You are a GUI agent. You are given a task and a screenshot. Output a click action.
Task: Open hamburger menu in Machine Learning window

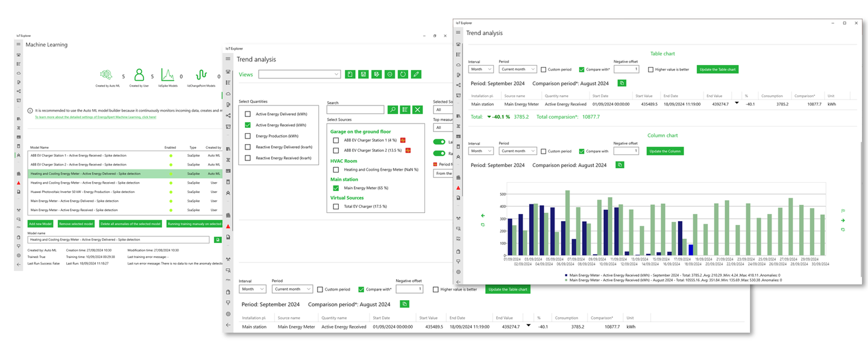pyautogui.click(x=19, y=44)
